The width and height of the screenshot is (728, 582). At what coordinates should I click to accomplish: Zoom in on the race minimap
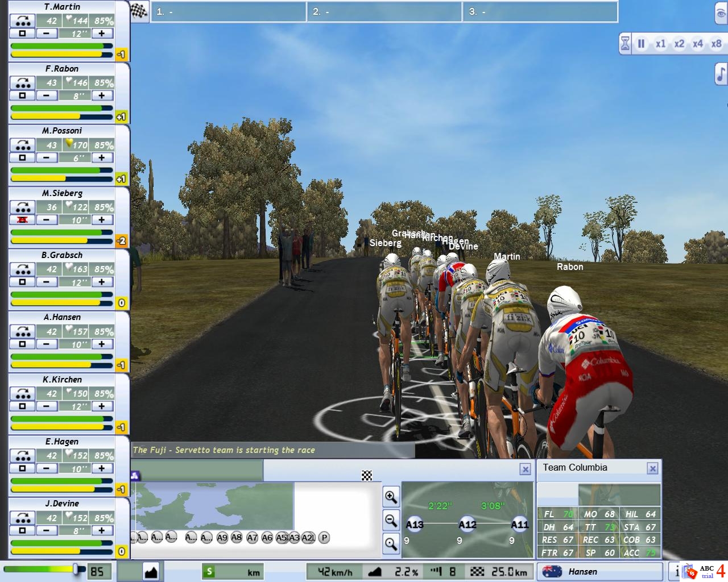point(391,497)
